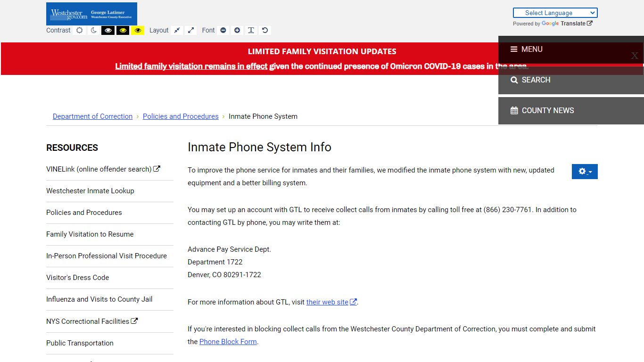Switch to wide layout expand icon
The image size is (644, 362).
click(x=191, y=30)
